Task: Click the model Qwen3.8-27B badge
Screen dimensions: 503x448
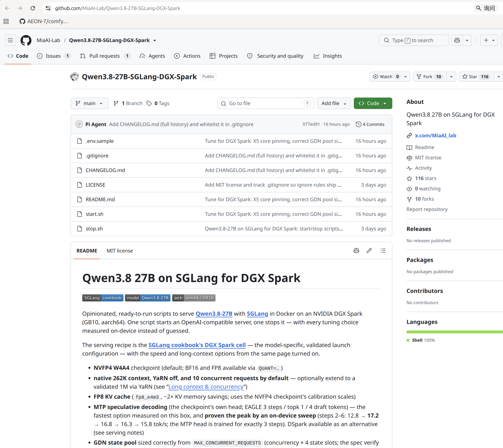Action: (148, 298)
